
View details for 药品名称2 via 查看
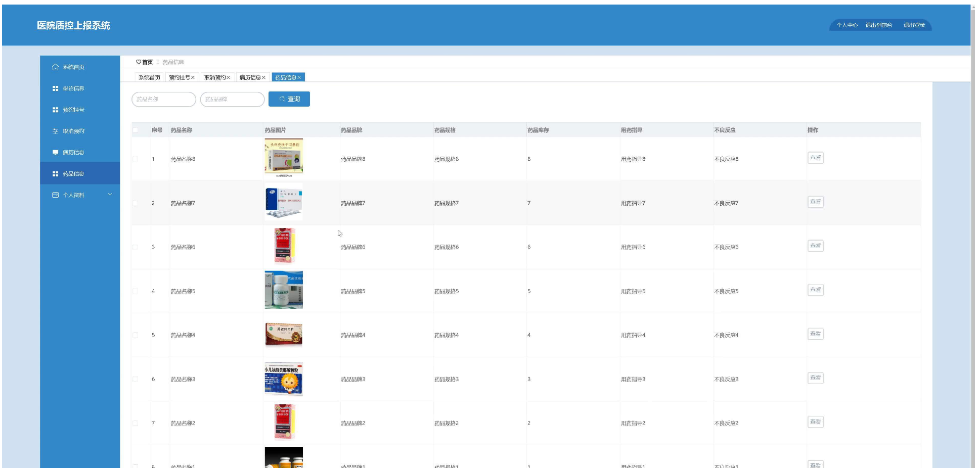[815, 422]
